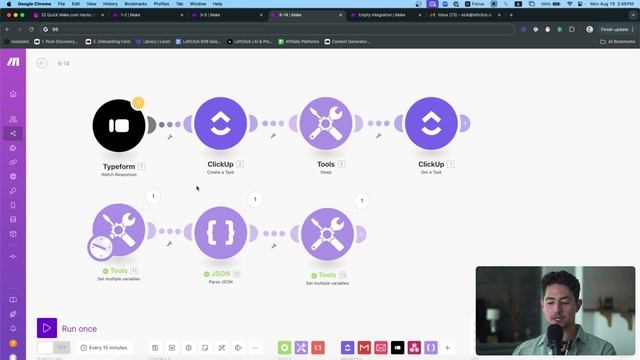
Task: Open Scenario settings gear in bottom toolbar
Action: point(189,348)
